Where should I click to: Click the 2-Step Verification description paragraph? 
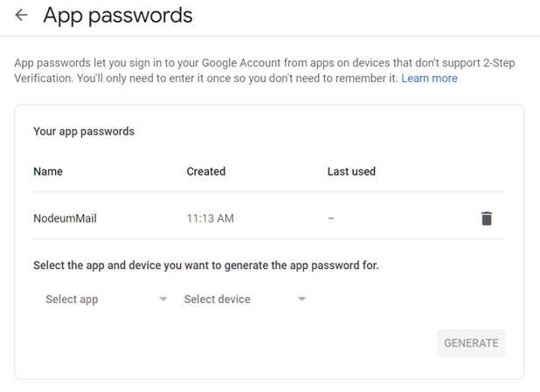click(265, 71)
